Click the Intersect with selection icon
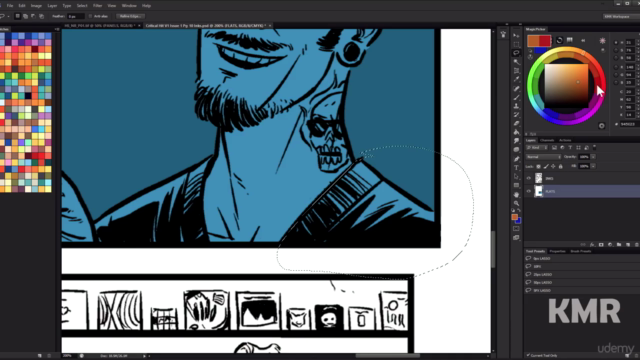This screenshot has height=360, width=640. (42, 16)
